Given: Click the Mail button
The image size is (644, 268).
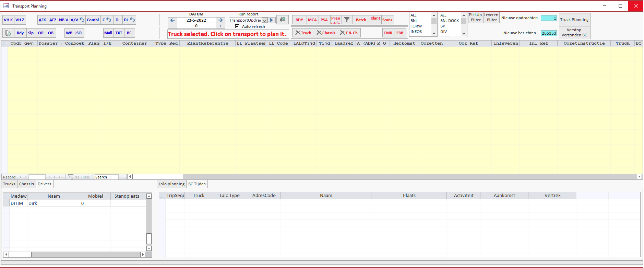Looking at the screenshot, I should click(x=108, y=33).
